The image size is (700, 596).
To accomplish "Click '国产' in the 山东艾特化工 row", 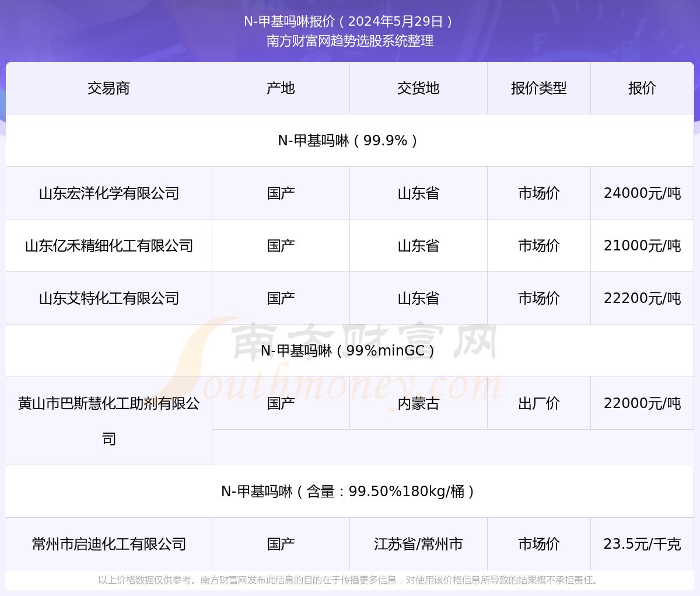I will pyautogui.click(x=281, y=298).
